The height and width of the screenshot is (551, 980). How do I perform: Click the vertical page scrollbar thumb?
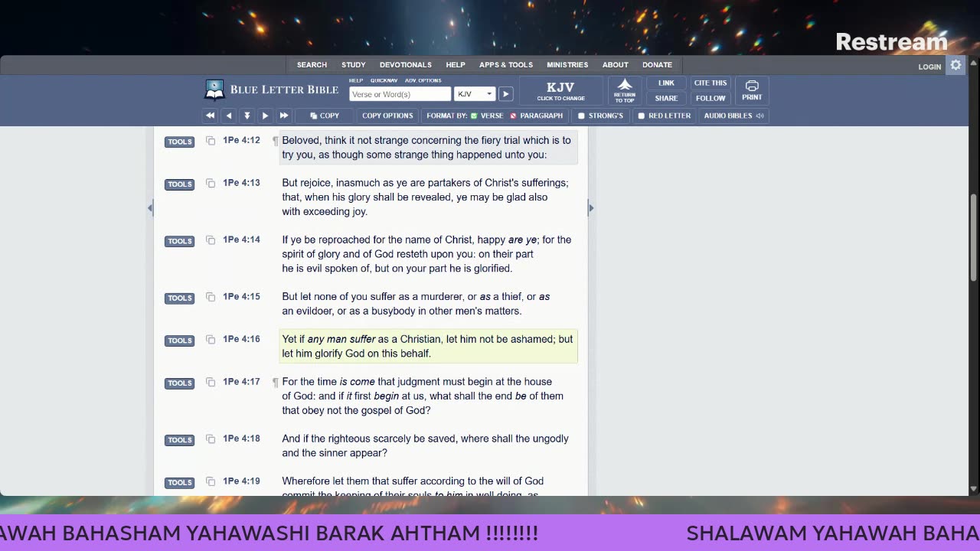point(974,237)
